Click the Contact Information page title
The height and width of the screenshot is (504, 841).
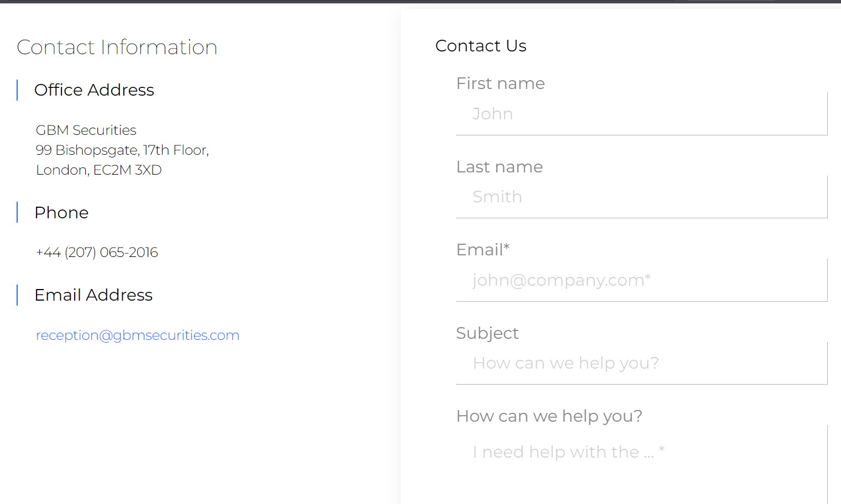coord(117,48)
